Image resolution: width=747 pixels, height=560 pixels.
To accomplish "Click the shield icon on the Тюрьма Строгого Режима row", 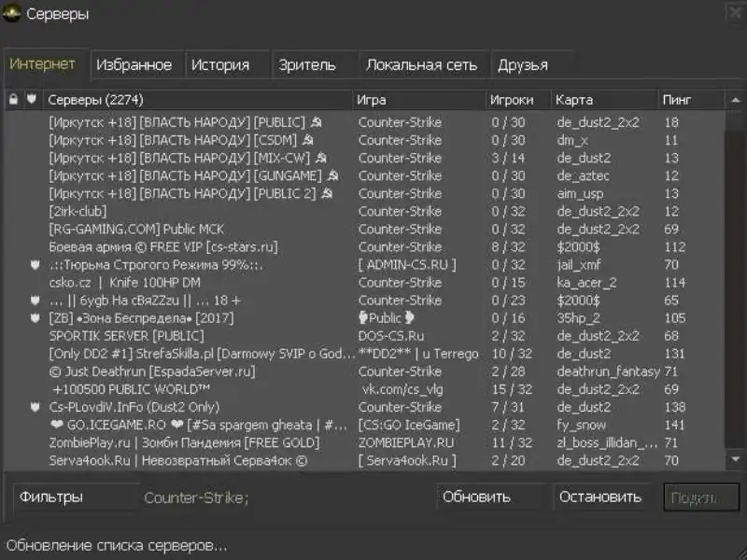I will pyautogui.click(x=35, y=265).
